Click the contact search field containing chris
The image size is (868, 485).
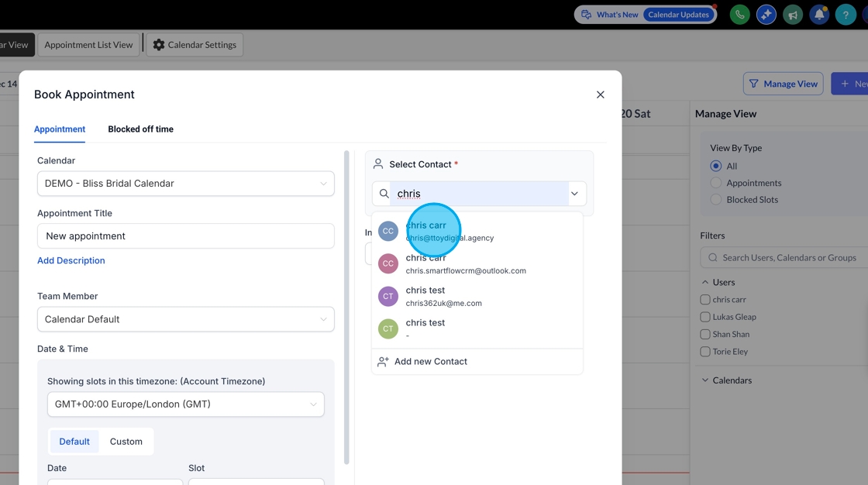click(x=480, y=194)
